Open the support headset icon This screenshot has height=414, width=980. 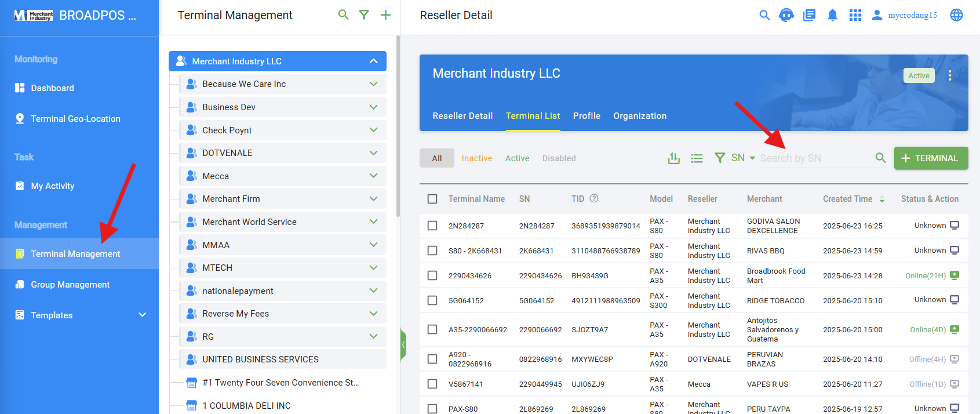786,15
